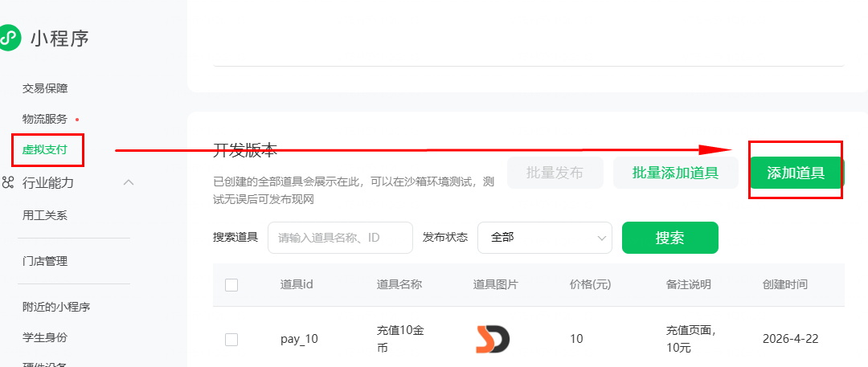Screen dimensions: 868x367
Task: Click the 批量添加道具 button
Action: click(x=675, y=173)
